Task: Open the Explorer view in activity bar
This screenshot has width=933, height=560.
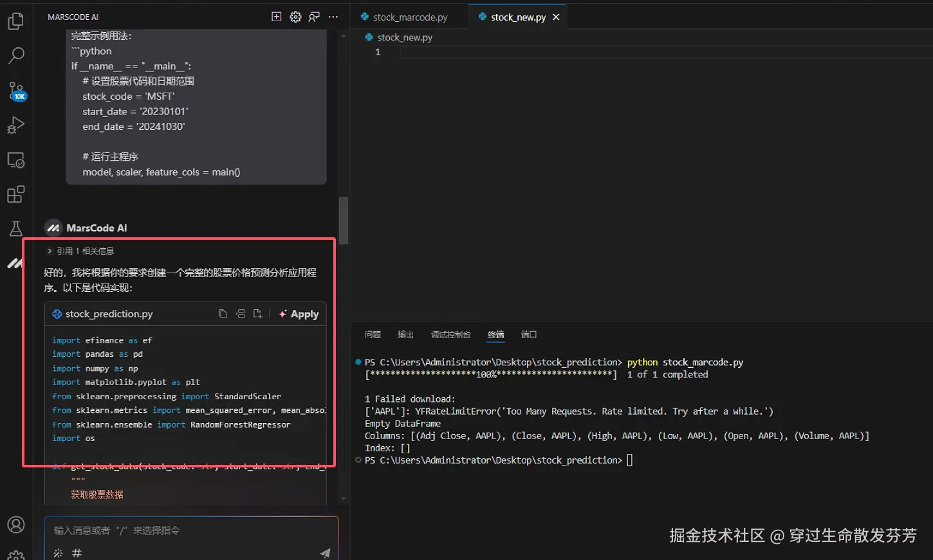Action: [16, 21]
